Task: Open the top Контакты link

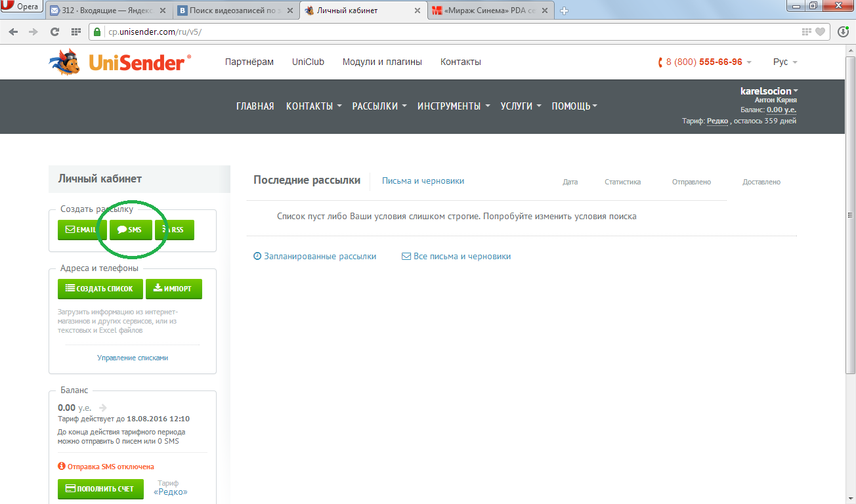Action: [x=461, y=62]
